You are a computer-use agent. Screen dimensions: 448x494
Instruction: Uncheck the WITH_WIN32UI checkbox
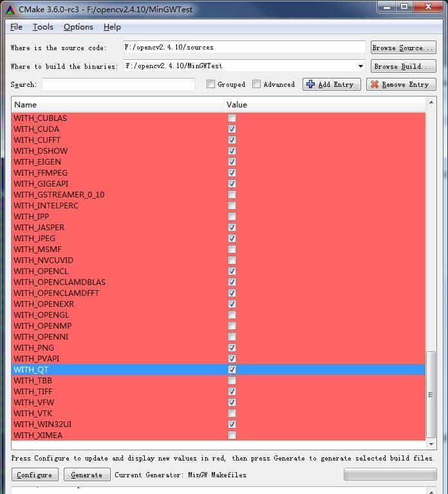(232, 424)
